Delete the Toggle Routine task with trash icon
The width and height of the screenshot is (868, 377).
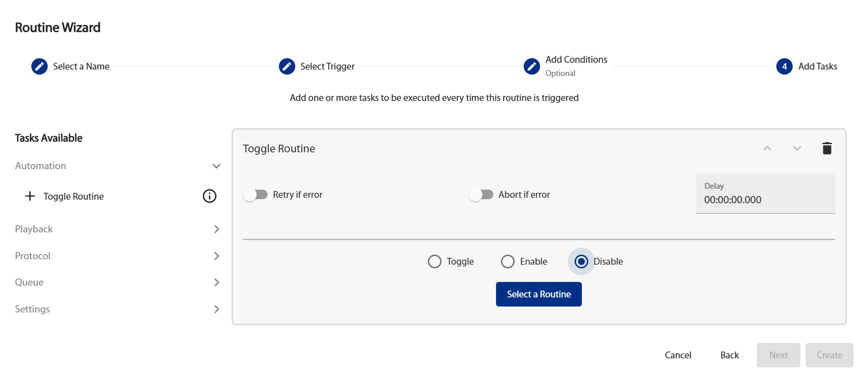tap(827, 148)
